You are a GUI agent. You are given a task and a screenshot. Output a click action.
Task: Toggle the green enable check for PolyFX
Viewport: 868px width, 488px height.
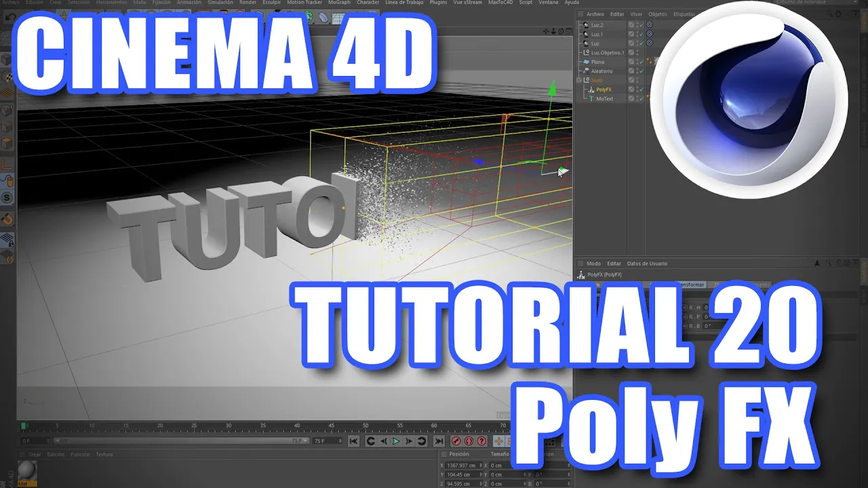(641, 89)
